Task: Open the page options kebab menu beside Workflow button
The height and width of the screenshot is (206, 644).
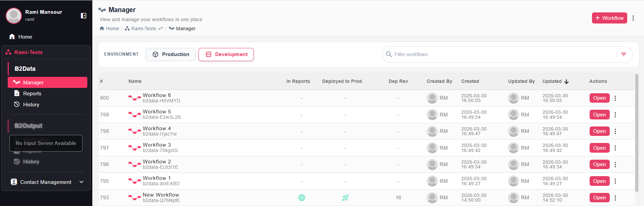Action: pos(633,18)
